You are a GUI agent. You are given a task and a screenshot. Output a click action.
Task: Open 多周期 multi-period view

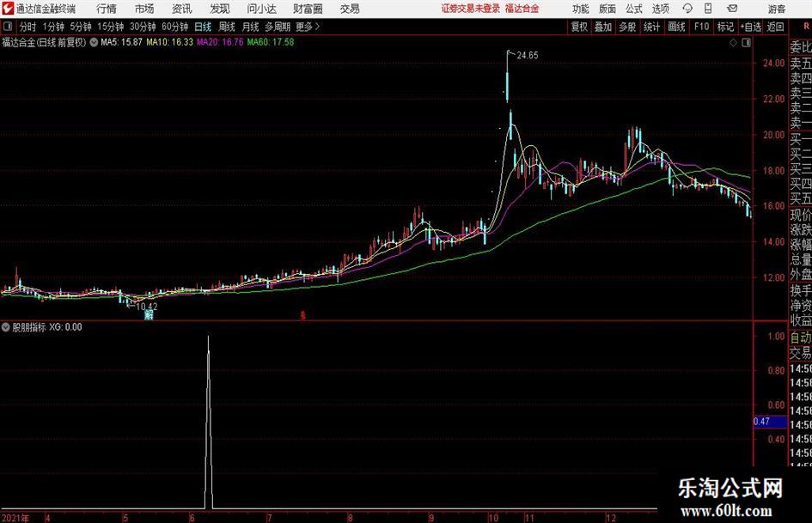278,27
